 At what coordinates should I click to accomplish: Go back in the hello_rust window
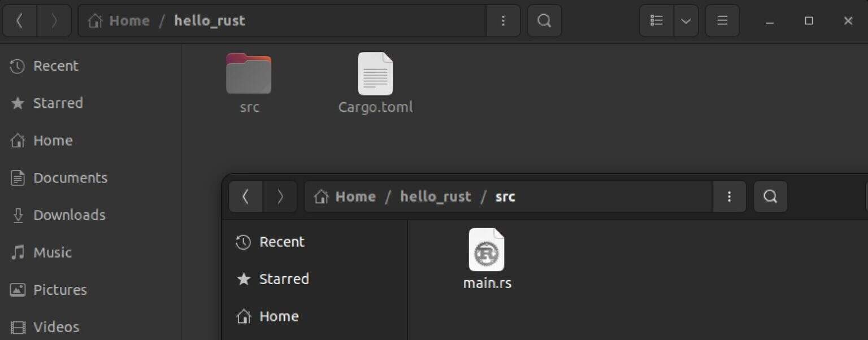tap(20, 21)
